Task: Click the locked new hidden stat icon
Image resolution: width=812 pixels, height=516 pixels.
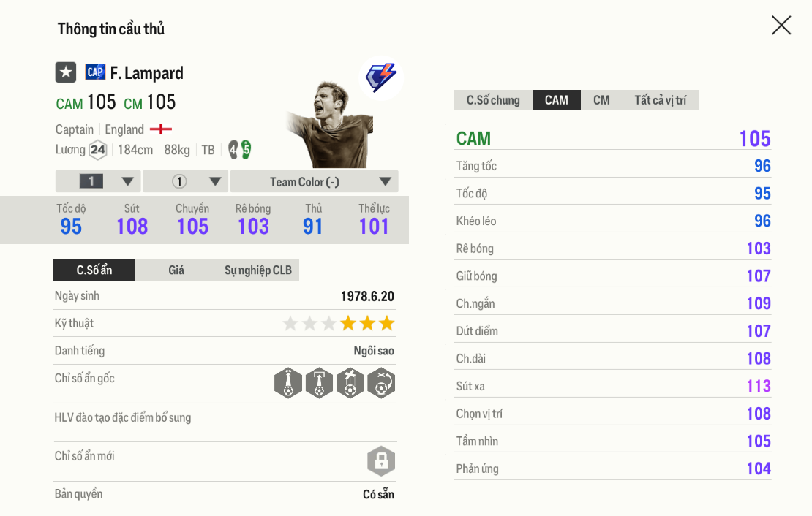Action: click(x=380, y=461)
